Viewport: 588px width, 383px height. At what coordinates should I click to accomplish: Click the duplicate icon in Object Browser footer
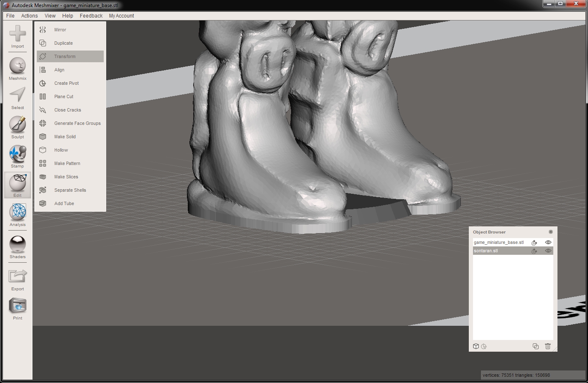pos(535,346)
